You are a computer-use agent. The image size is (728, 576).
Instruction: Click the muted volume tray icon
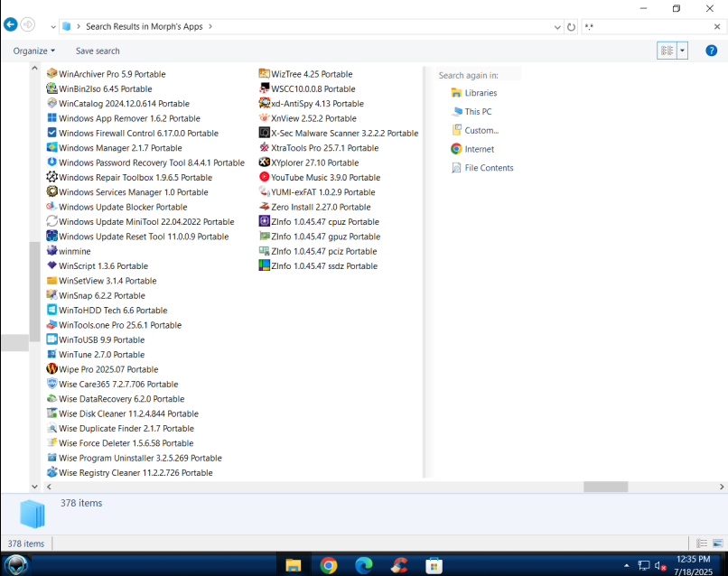coord(660,565)
